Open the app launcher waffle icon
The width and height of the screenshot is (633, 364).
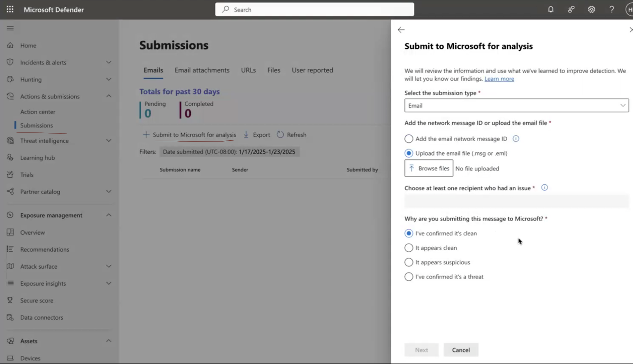[10, 9]
